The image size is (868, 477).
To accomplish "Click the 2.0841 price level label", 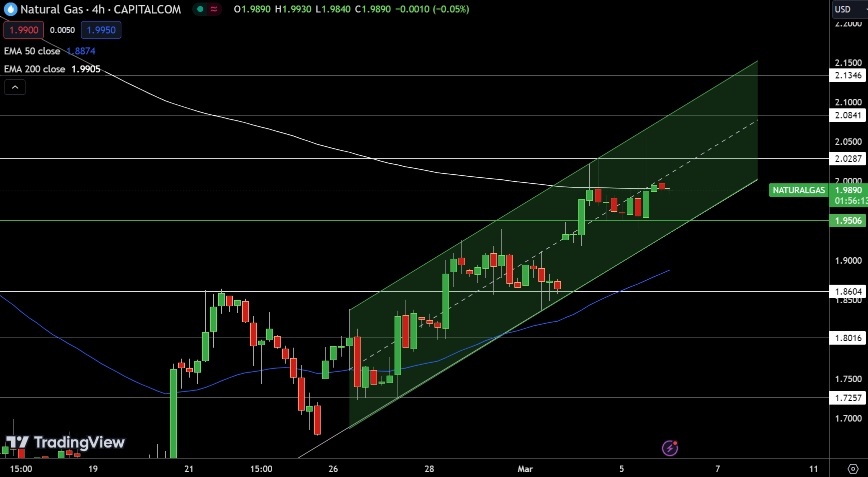I will 848,115.
